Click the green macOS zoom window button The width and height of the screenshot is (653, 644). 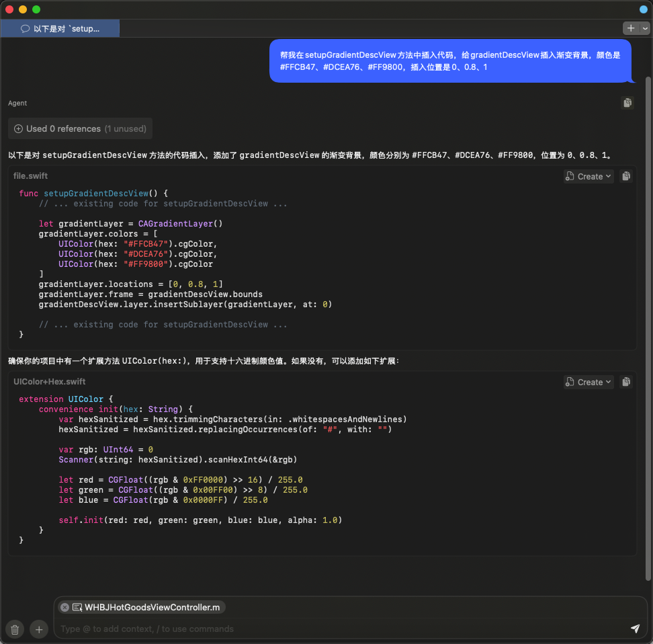[36, 9]
